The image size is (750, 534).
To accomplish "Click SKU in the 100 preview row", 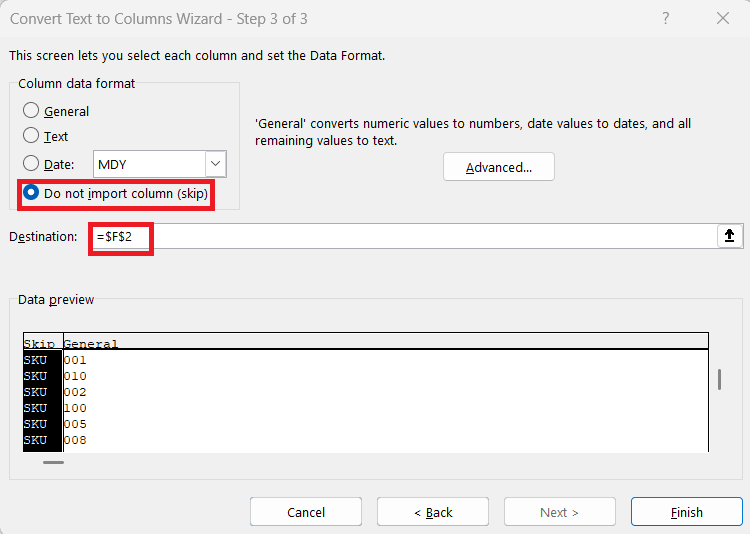I will point(35,408).
